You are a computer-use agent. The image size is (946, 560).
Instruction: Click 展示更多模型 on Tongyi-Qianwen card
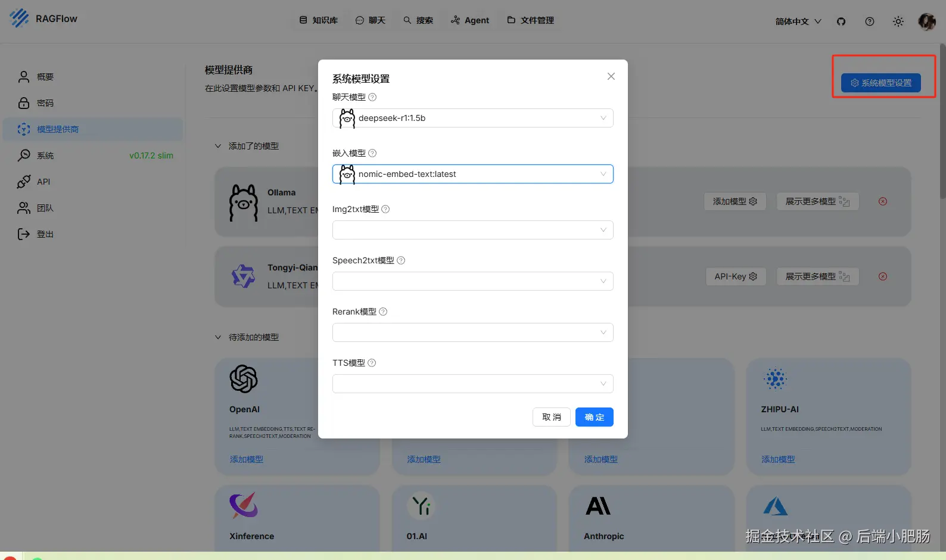pyautogui.click(x=818, y=276)
